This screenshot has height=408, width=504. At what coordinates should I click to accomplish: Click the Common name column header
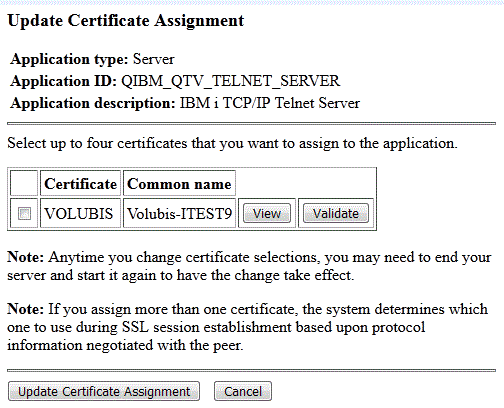(179, 183)
